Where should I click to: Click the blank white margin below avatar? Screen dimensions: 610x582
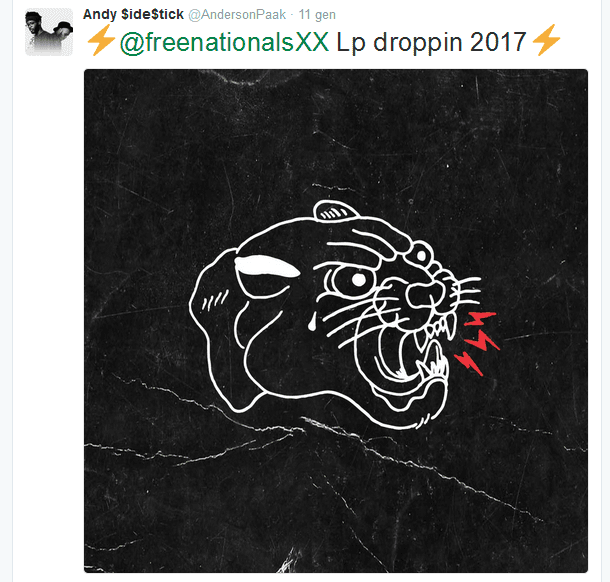pos(49,311)
